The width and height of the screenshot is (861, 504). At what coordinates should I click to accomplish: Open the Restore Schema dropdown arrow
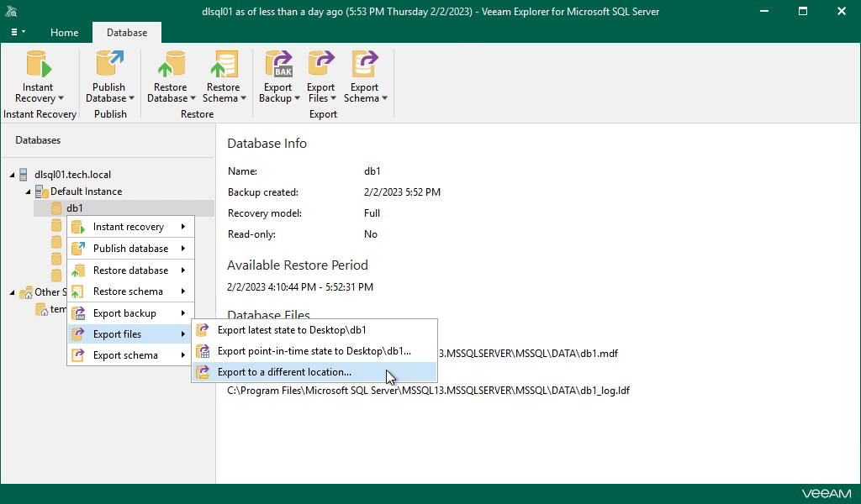click(244, 99)
